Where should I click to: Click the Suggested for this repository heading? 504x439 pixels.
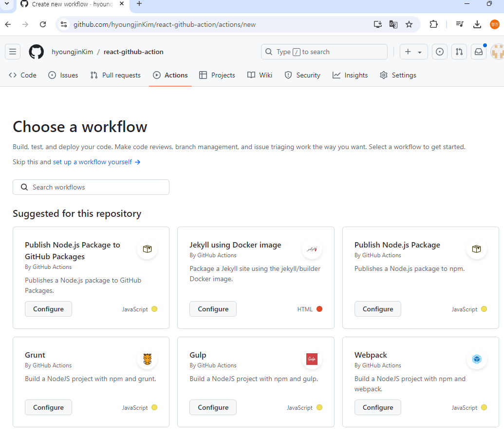[x=77, y=214]
